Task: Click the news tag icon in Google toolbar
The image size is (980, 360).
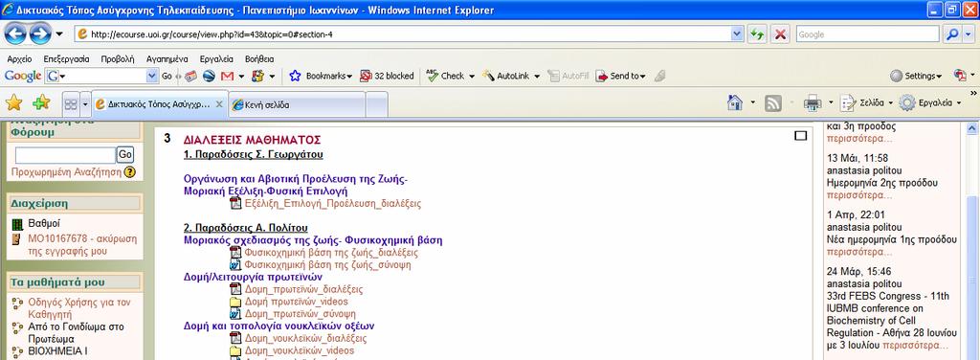Action: 190,76
